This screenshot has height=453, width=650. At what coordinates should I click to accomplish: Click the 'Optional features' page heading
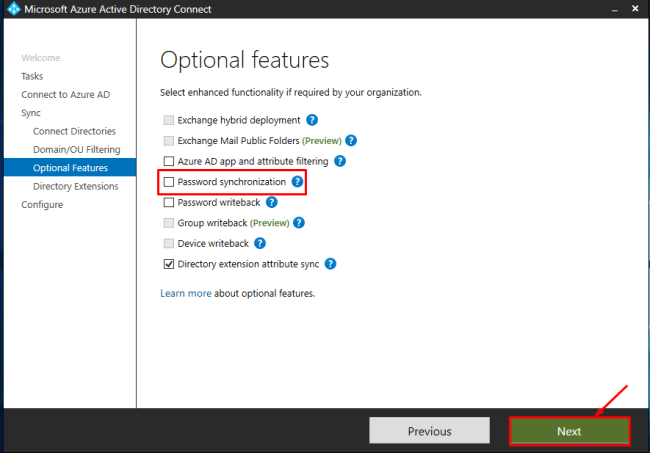(245, 61)
